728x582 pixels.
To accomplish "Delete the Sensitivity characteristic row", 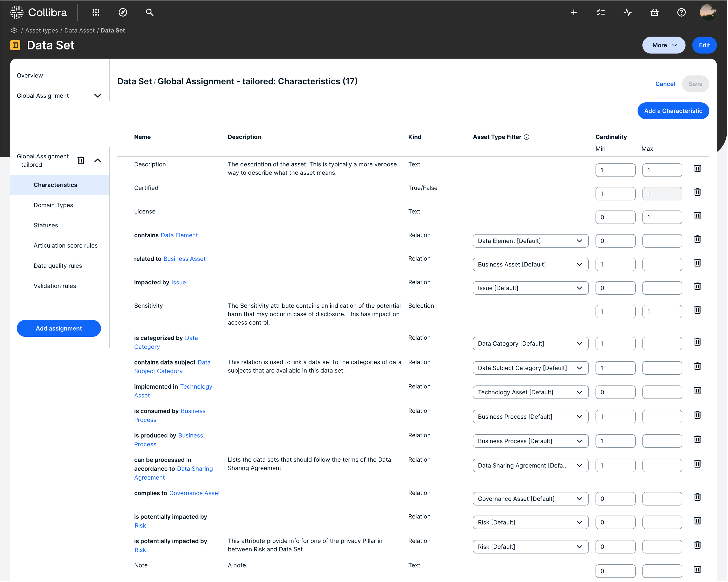I will 698,310.
